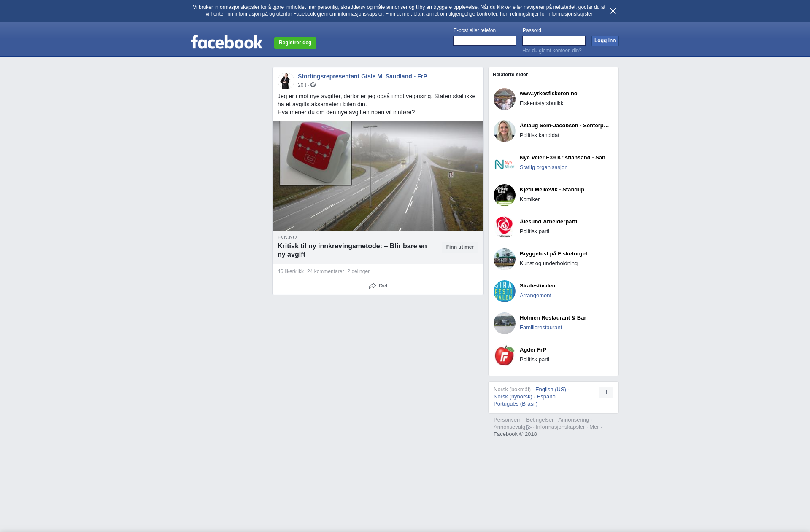The height and width of the screenshot is (532, 810).
Task: Open retningslinjer for informasjonskapsler link
Action: pyautogui.click(x=551, y=14)
